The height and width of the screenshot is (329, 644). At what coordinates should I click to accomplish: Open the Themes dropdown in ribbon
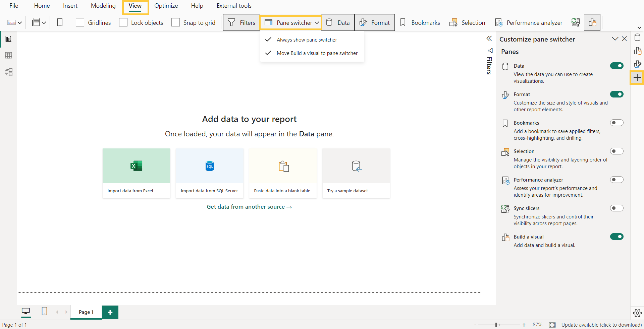click(x=14, y=22)
